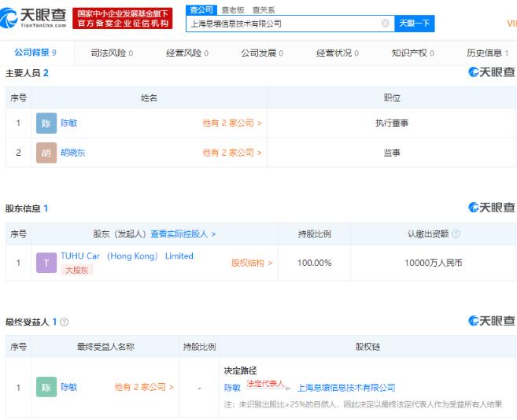
Task: Expand 股权结构 for TUHU Car
Action: pos(251,263)
